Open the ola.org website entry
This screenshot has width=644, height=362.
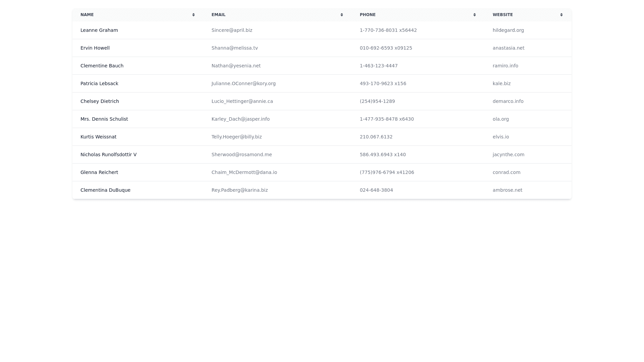point(500,119)
